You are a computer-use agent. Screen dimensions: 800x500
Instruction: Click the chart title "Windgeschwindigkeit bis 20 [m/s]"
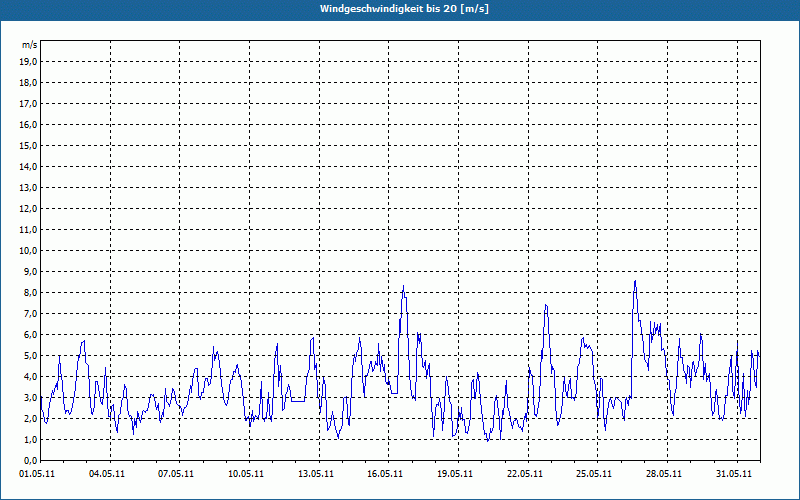click(x=404, y=9)
